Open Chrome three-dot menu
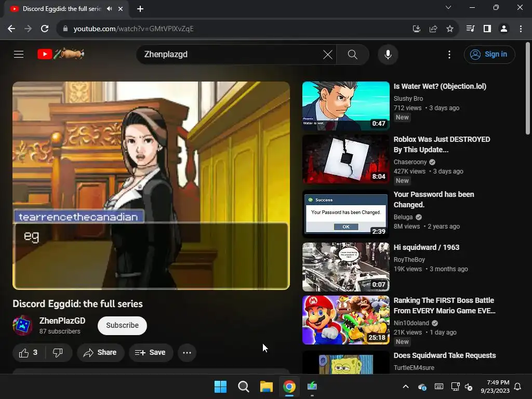 click(521, 29)
